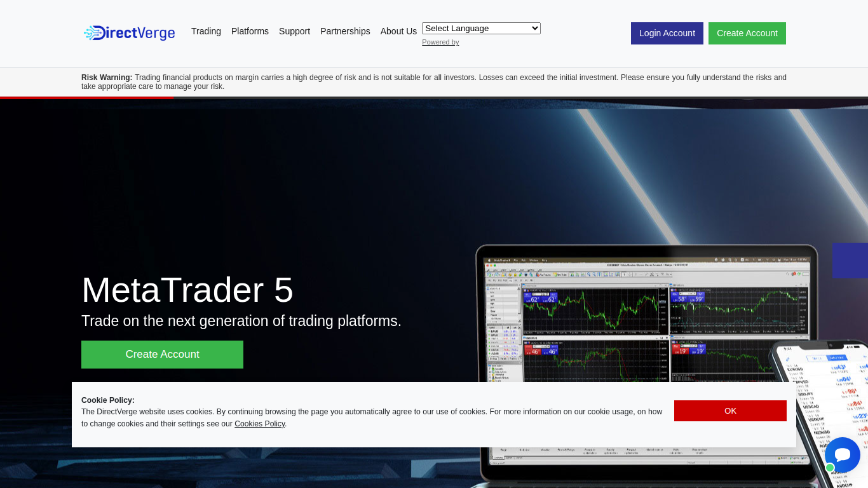Expand the Select Language dropdown
Screen dimensions: 868x488
pyautogui.click(x=481, y=29)
